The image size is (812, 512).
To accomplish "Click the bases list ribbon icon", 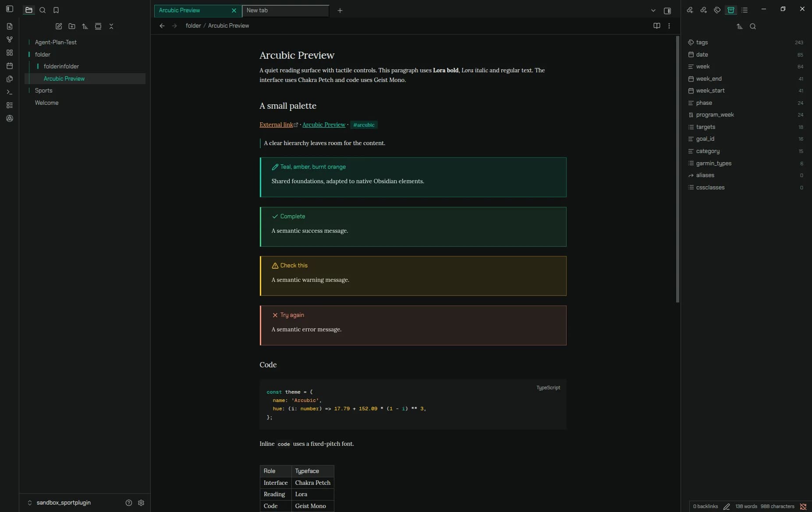I will pos(10,105).
